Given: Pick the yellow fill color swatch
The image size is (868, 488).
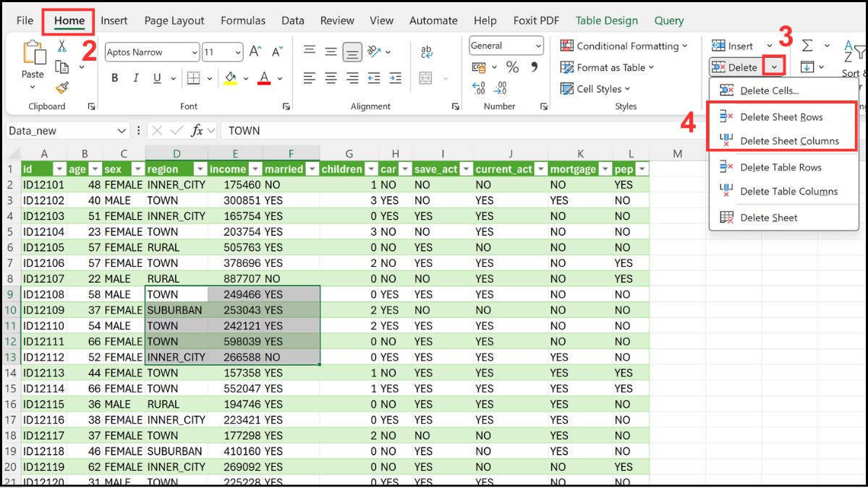Looking at the screenshot, I should pyautogui.click(x=230, y=84).
